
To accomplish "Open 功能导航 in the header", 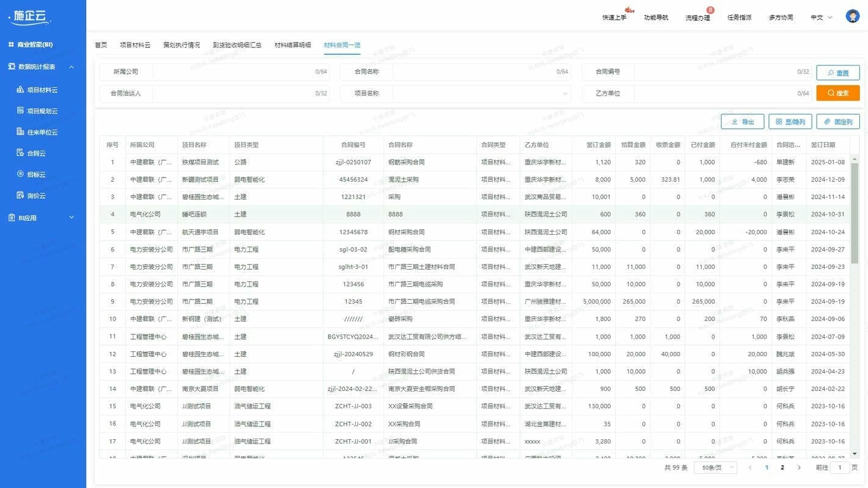I will point(656,18).
